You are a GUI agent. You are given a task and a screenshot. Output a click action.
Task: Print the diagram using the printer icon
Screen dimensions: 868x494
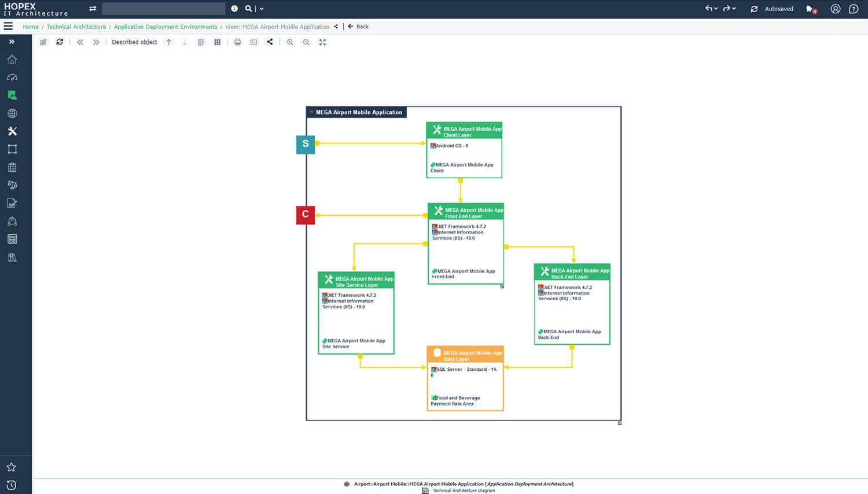tap(237, 42)
